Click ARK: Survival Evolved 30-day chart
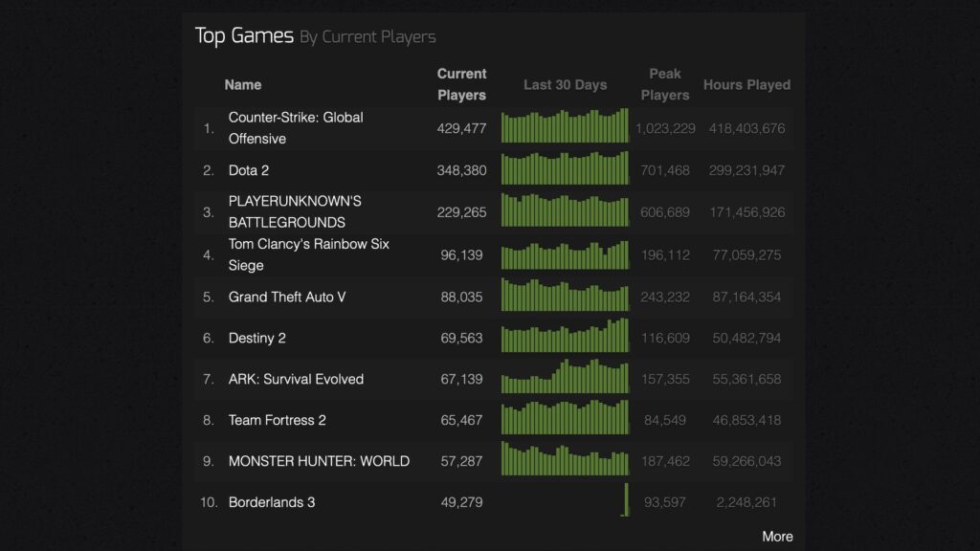Screen dimensions: 980x551 pyautogui.click(x=565, y=376)
